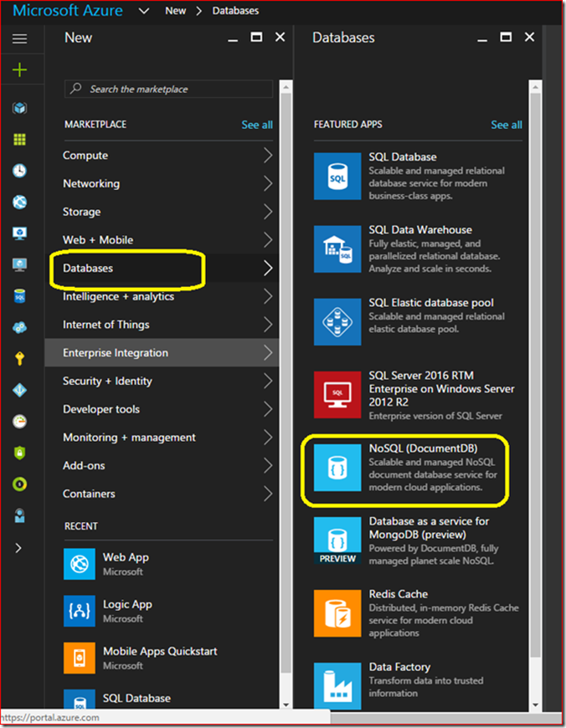The image size is (566, 728).
Task: Open the Recent clock icon in sidebar
Action: (x=19, y=171)
